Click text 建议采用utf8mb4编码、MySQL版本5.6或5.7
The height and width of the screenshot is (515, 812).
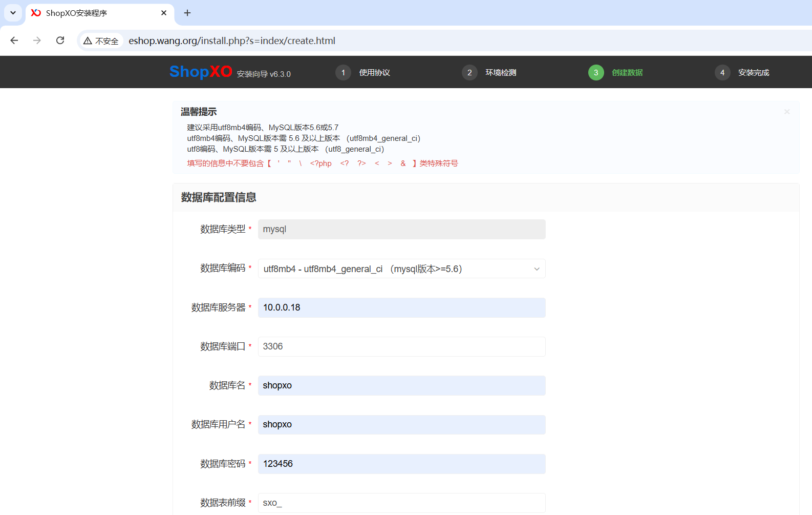click(x=263, y=128)
